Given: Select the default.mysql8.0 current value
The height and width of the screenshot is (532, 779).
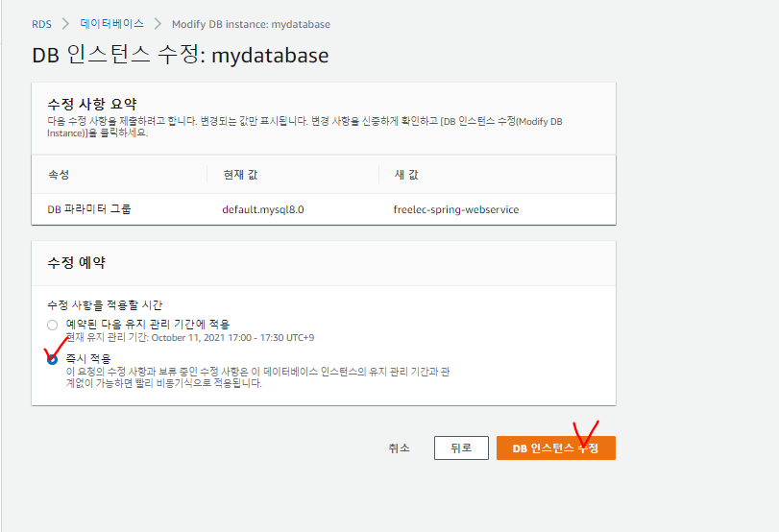Looking at the screenshot, I should click(x=263, y=209).
